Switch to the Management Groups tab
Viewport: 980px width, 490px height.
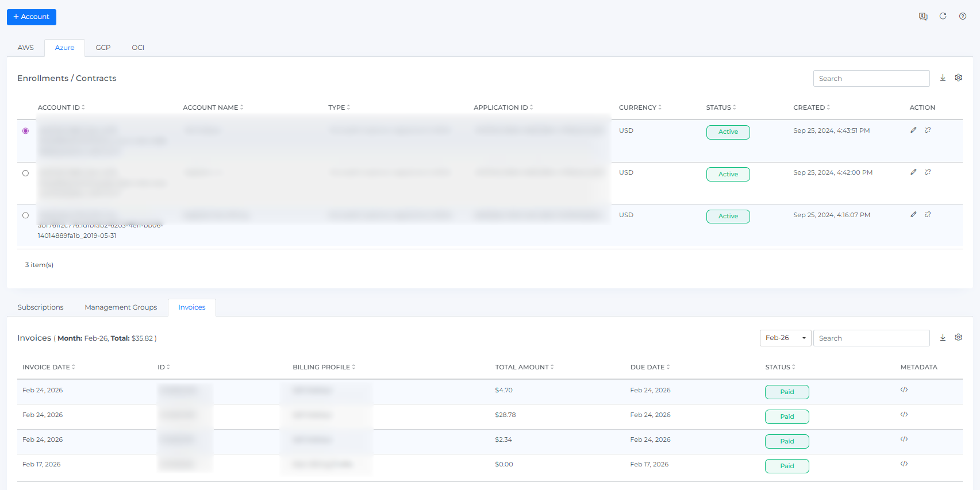pos(121,307)
